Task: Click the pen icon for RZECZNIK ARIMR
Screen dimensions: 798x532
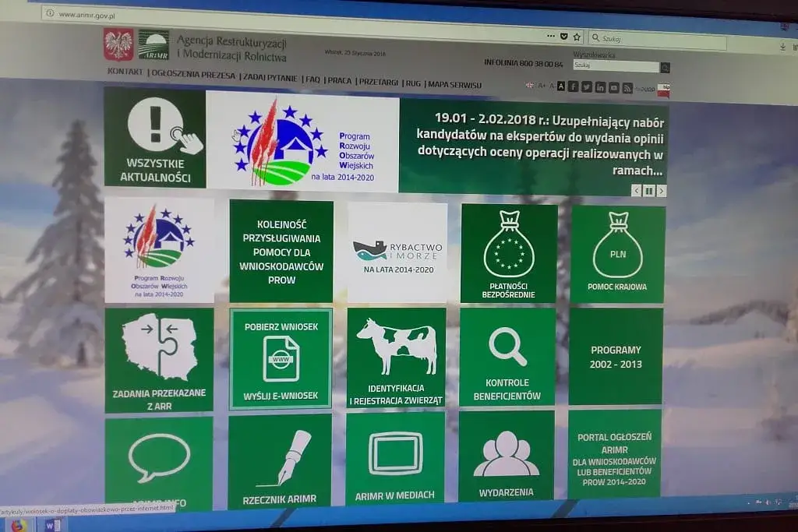Action: (281, 456)
